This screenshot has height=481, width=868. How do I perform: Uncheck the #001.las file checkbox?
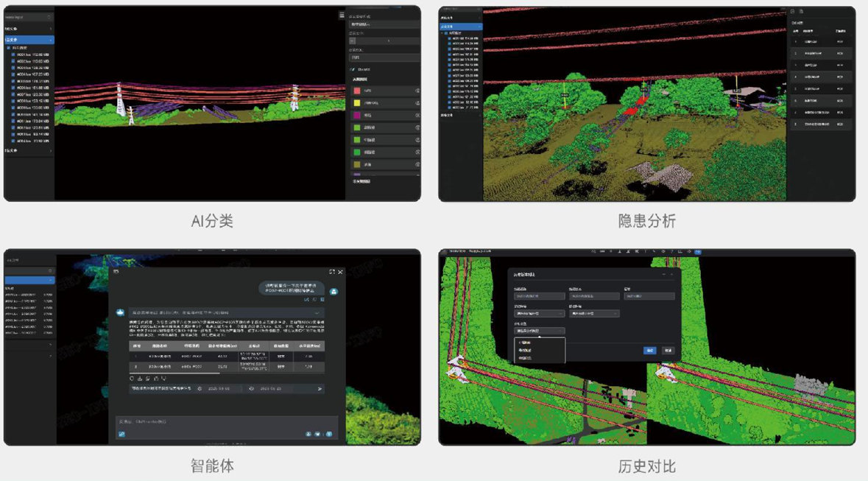pos(13,55)
